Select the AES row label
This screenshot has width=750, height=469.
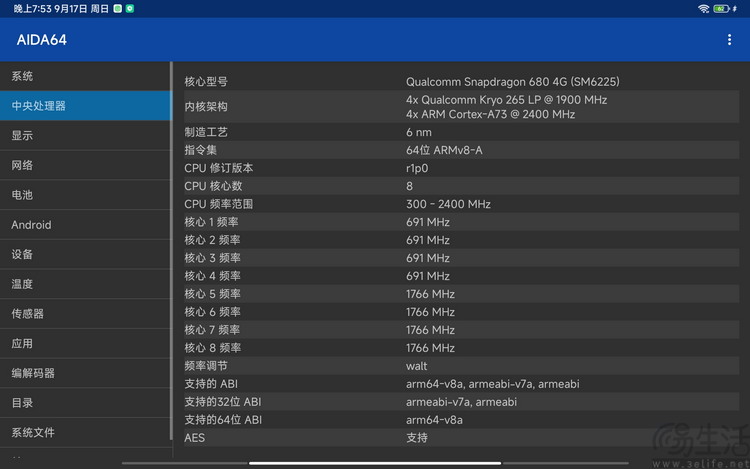pos(194,438)
